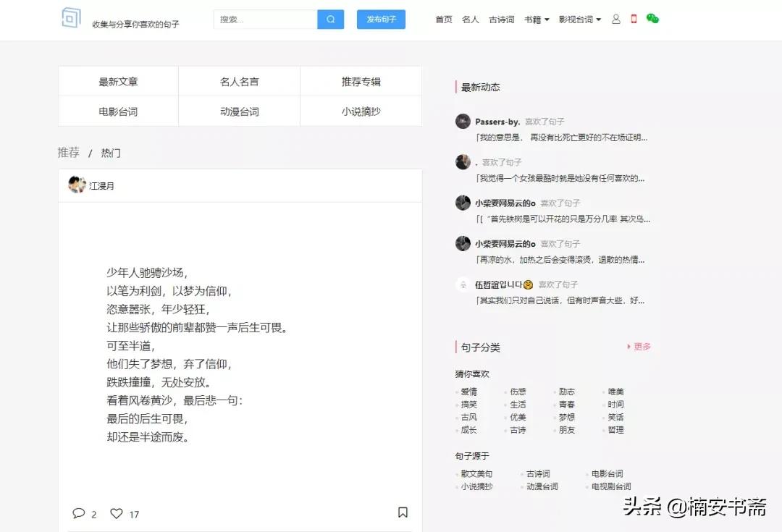
Task: Like the post using the heart icon
Action: 117,513
